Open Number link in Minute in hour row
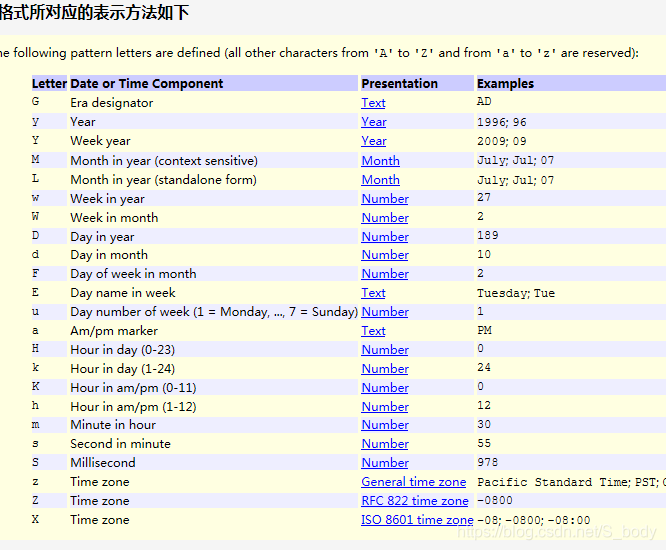666x550 pixels. pyautogui.click(x=385, y=425)
